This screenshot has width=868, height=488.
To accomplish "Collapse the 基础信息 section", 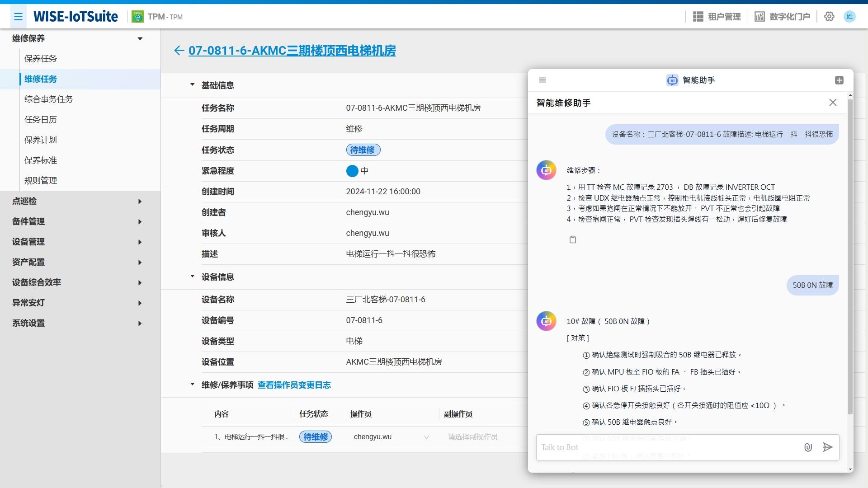I will click(192, 85).
